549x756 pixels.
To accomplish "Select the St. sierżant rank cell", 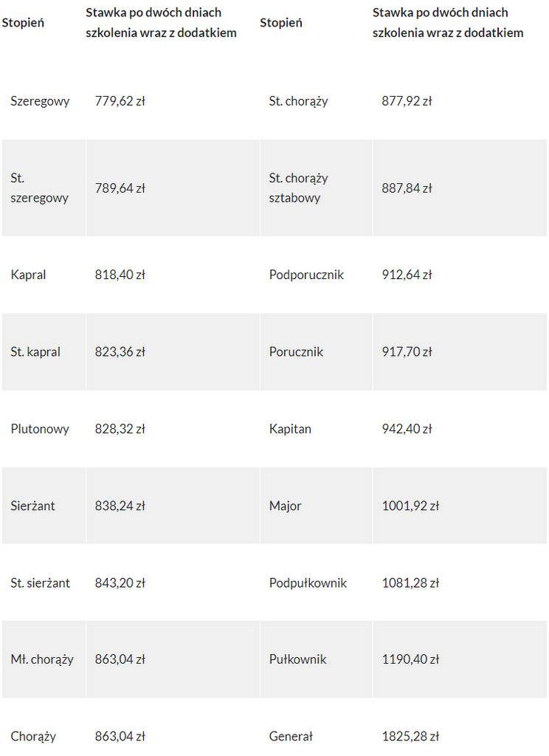I will point(41,583).
